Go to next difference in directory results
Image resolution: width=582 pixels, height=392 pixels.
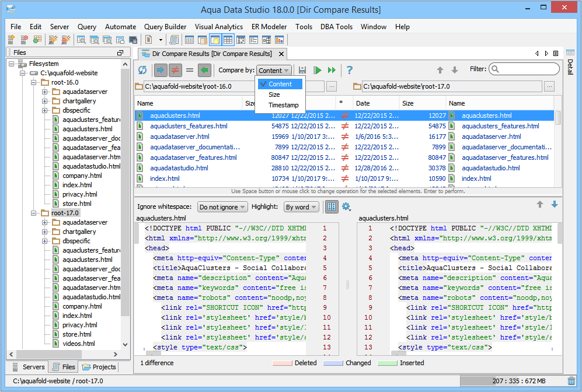[455, 70]
